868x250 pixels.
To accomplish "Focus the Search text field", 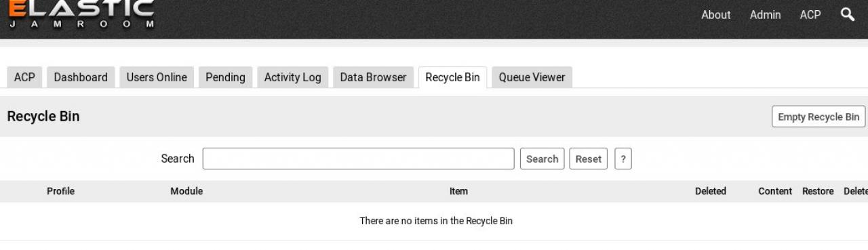I will coord(358,159).
